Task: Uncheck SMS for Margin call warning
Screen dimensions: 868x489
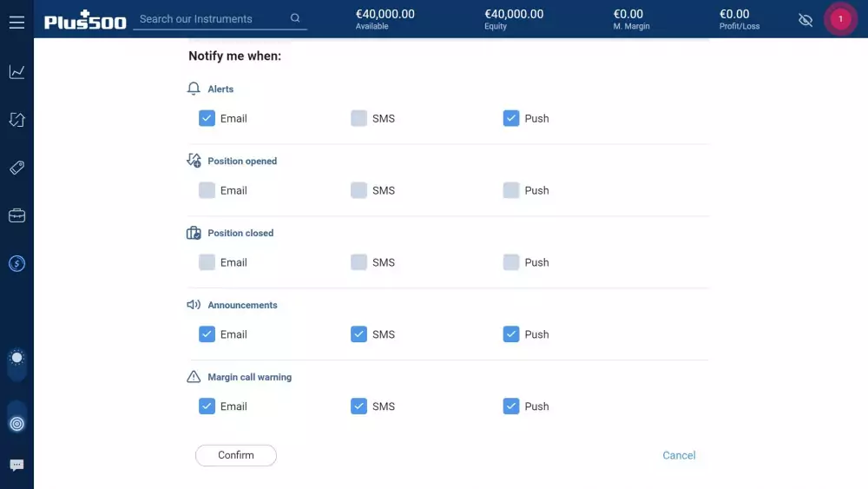Action: [358, 406]
